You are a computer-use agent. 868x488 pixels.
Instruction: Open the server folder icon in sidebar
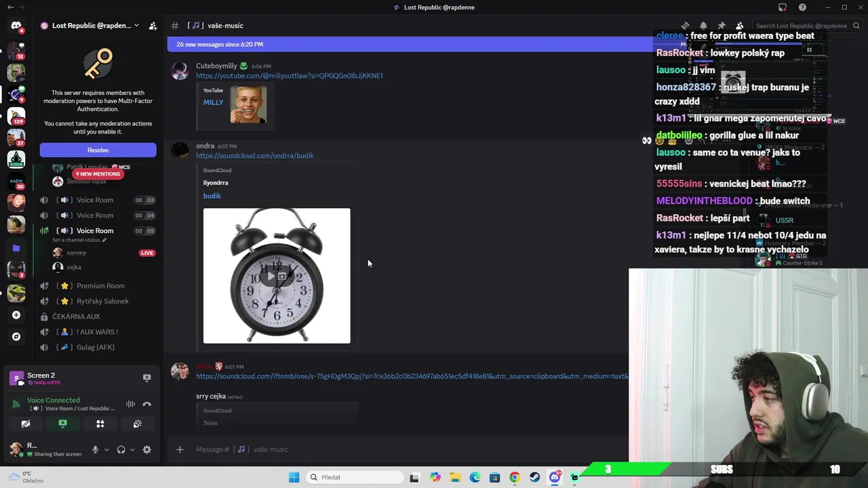tap(16, 248)
